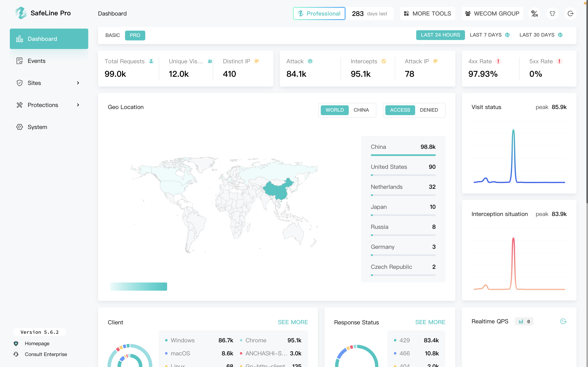Expand the Sites menu chevron

(x=78, y=83)
